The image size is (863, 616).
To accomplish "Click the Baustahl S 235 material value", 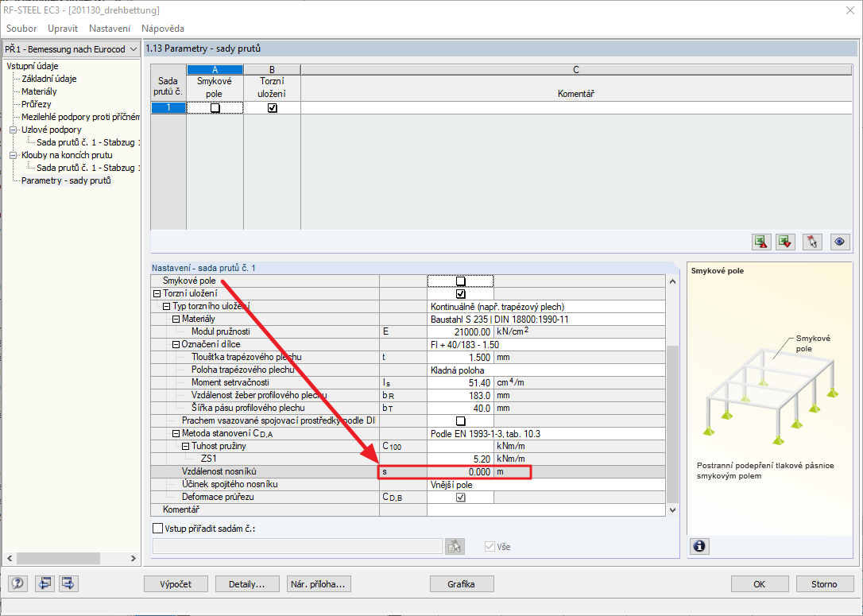I will coord(546,320).
